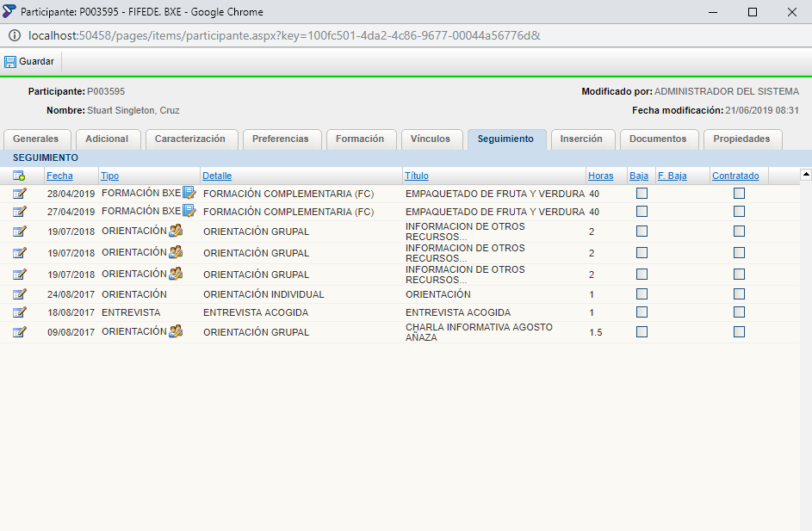This screenshot has width=812, height=531.
Task: Sort by the Horas column header
Action: coord(601,176)
